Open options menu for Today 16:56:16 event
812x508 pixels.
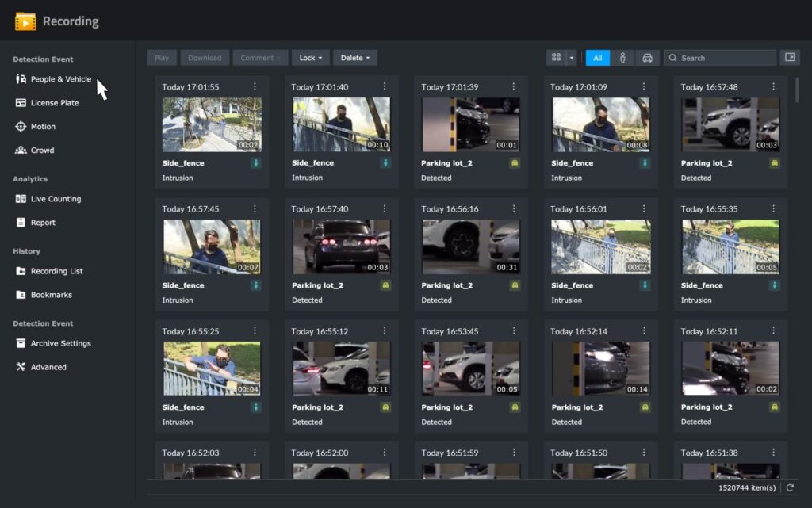click(514, 208)
